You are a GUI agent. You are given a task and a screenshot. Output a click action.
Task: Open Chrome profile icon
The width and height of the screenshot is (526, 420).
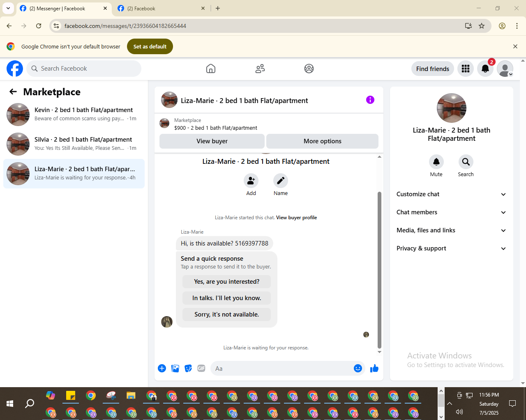click(502, 26)
